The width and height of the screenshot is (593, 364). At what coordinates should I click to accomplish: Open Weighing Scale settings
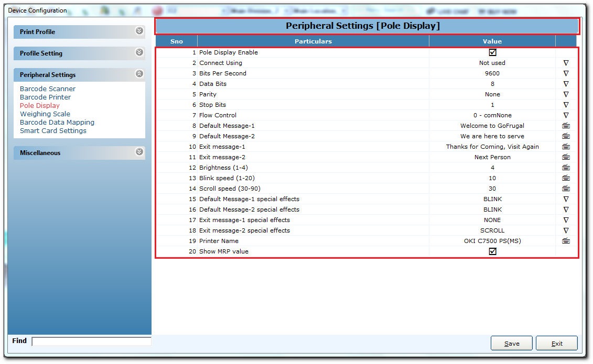pos(45,114)
